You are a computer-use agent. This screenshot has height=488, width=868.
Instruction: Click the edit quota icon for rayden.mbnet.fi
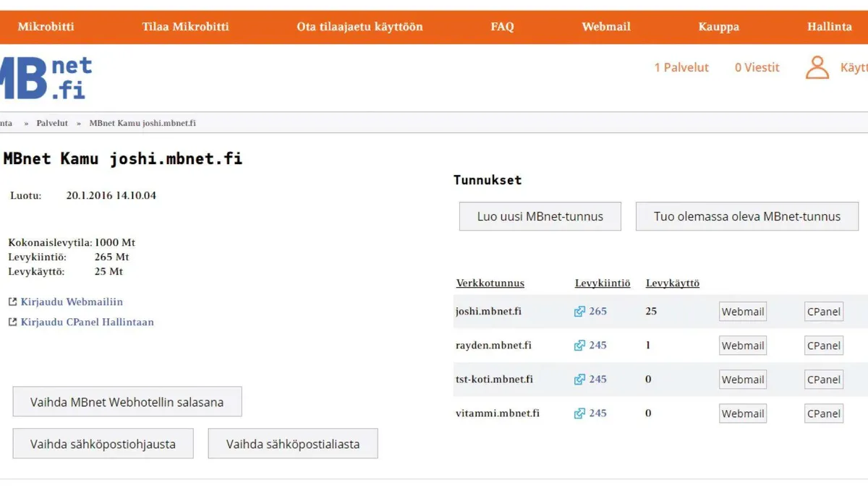click(579, 346)
